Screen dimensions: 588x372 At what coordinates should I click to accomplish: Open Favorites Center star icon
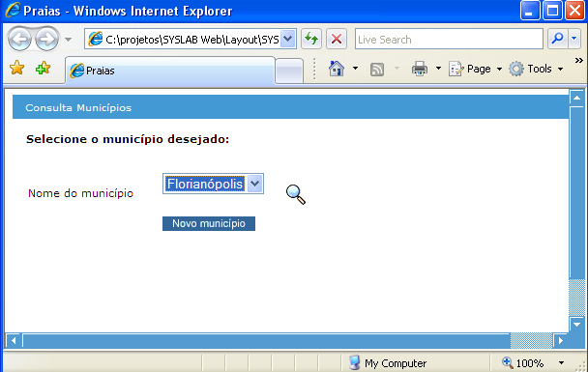(16, 69)
